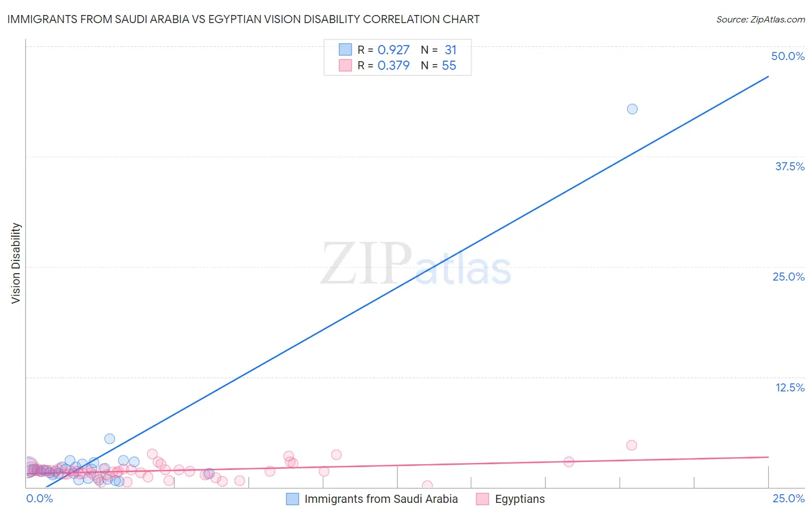
Task: Click the pink square in the bottom legend
Action: click(x=483, y=499)
